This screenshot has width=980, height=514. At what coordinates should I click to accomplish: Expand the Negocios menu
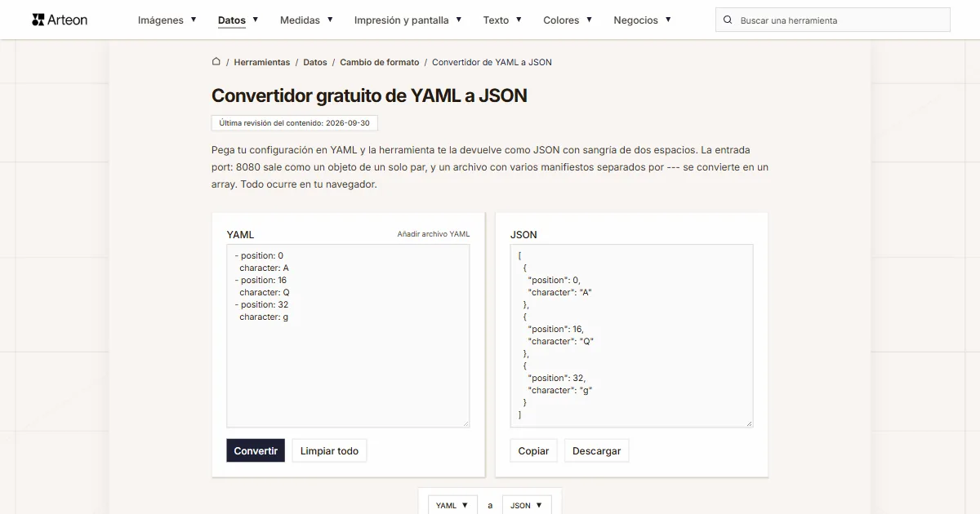642,20
